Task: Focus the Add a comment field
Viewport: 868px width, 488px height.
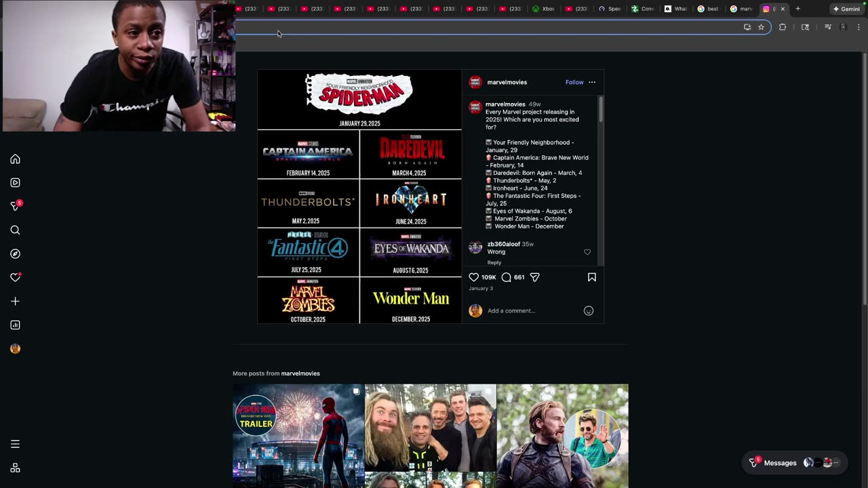Action: [x=532, y=310]
